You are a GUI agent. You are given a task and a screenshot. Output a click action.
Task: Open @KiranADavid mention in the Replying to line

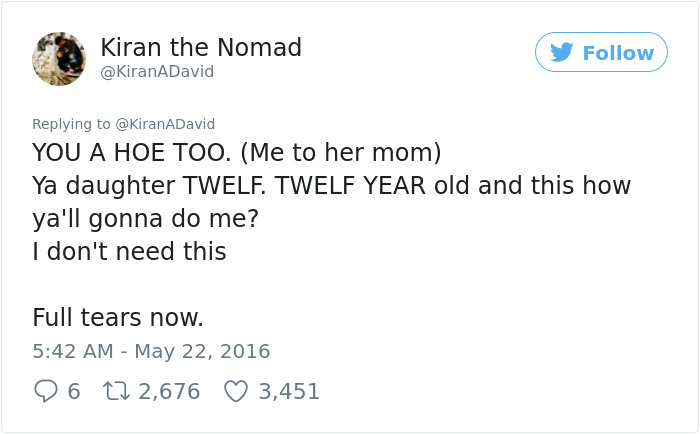point(165,124)
